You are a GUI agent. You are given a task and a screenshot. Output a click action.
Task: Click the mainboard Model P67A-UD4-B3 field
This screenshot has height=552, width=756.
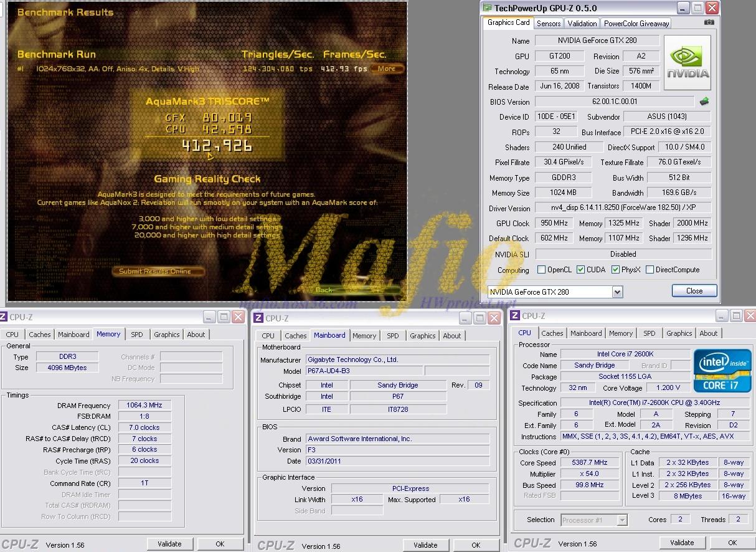point(364,371)
